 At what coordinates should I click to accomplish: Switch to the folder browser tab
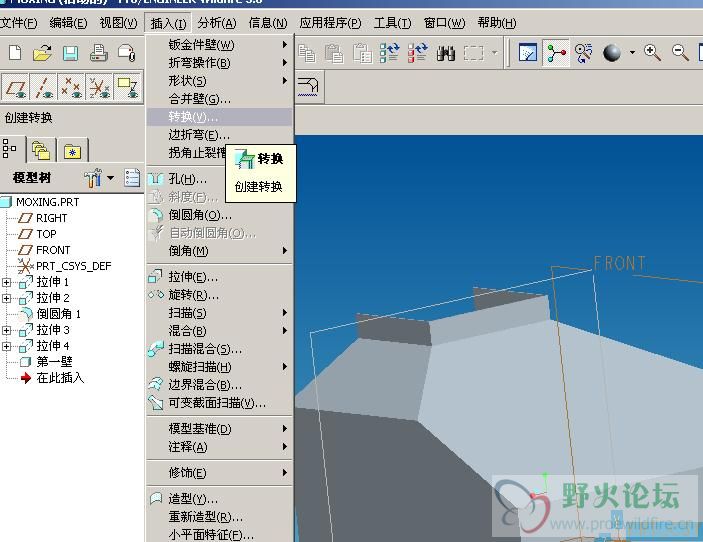coord(41,150)
